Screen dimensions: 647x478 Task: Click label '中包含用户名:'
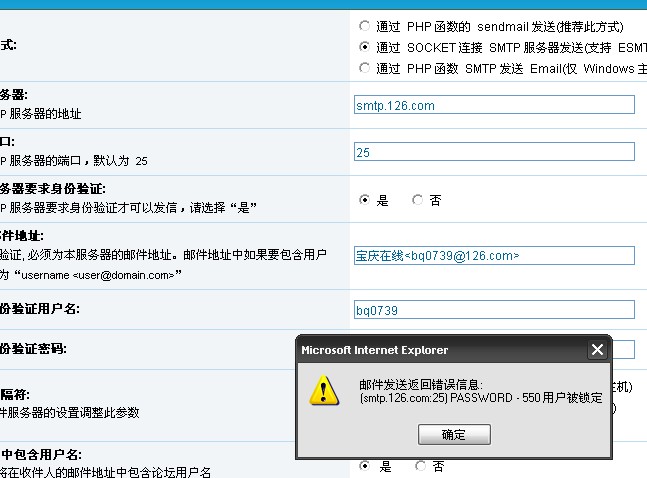click(41, 454)
